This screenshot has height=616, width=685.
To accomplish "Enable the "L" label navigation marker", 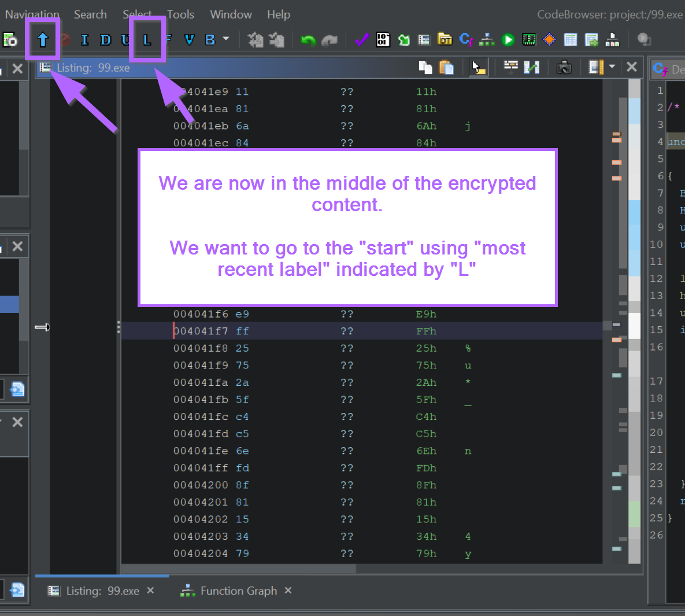I will point(147,39).
